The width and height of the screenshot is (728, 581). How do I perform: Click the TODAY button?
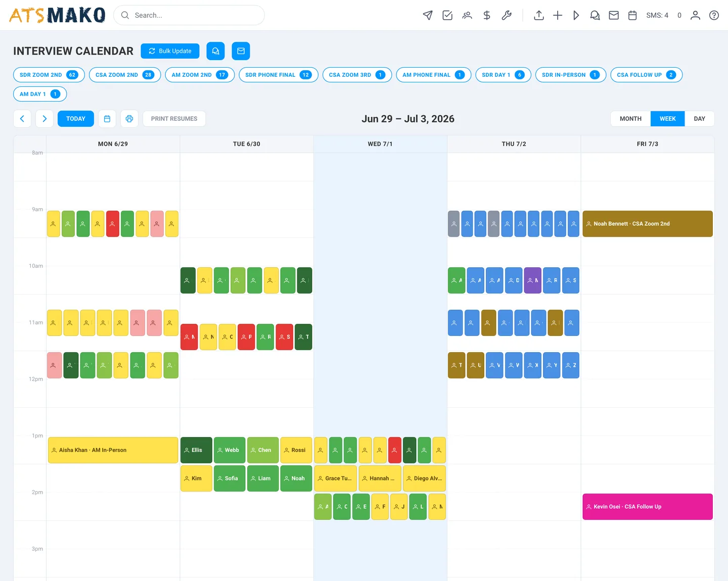(76, 119)
